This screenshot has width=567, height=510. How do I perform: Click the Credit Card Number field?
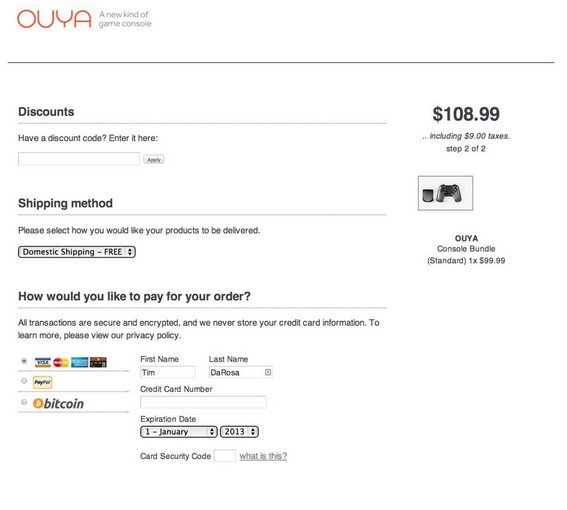pyautogui.click(x=203, y=402)
